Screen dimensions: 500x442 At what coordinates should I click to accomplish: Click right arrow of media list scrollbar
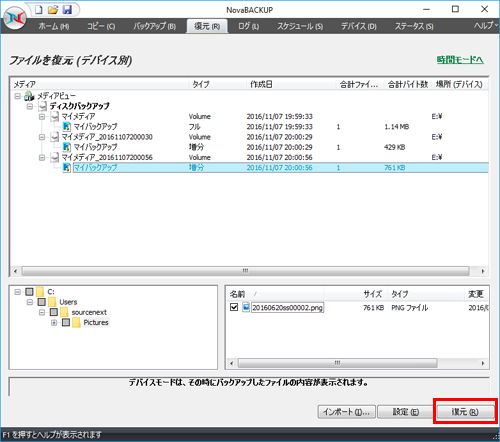[x=483, y=271]
